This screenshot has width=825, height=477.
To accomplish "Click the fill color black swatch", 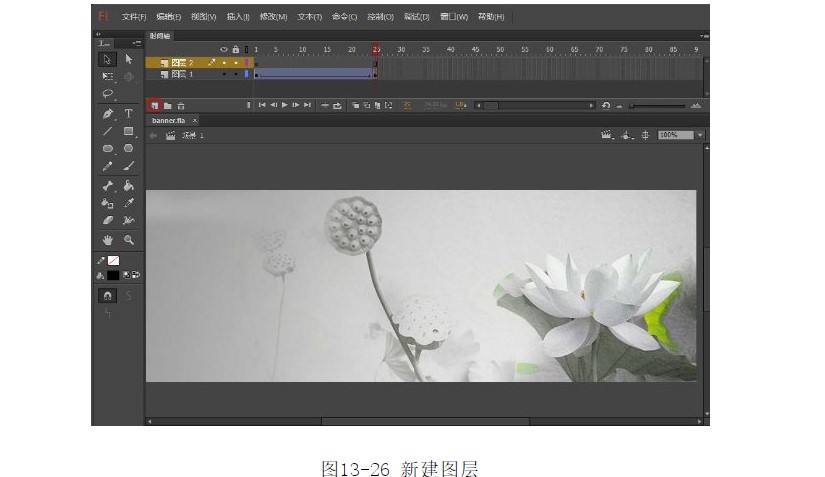I will [113, 275].
